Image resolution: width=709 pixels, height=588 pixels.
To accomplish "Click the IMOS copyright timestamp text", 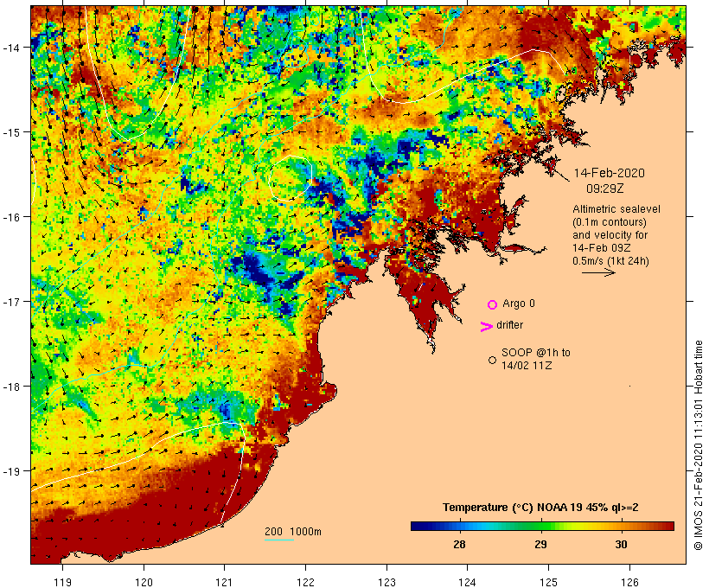I will coord(698,445).
